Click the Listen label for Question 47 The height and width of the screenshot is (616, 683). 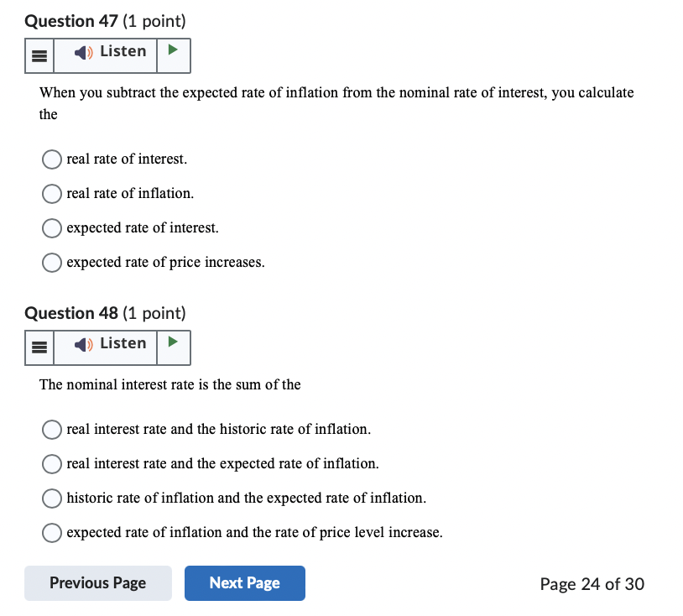123,51
